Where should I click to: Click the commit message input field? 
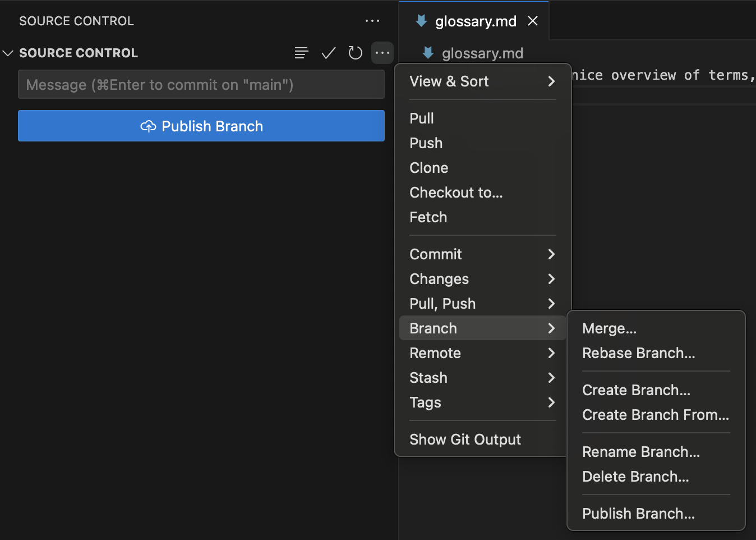(201, 84)
